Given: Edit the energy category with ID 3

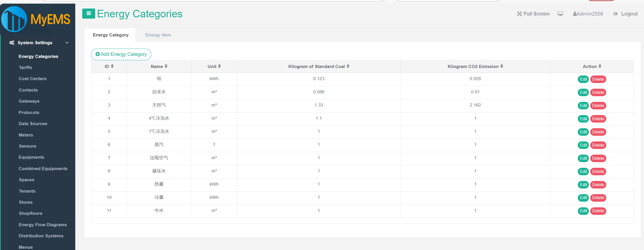Looking at the screenshot, I should coord(583,105).
